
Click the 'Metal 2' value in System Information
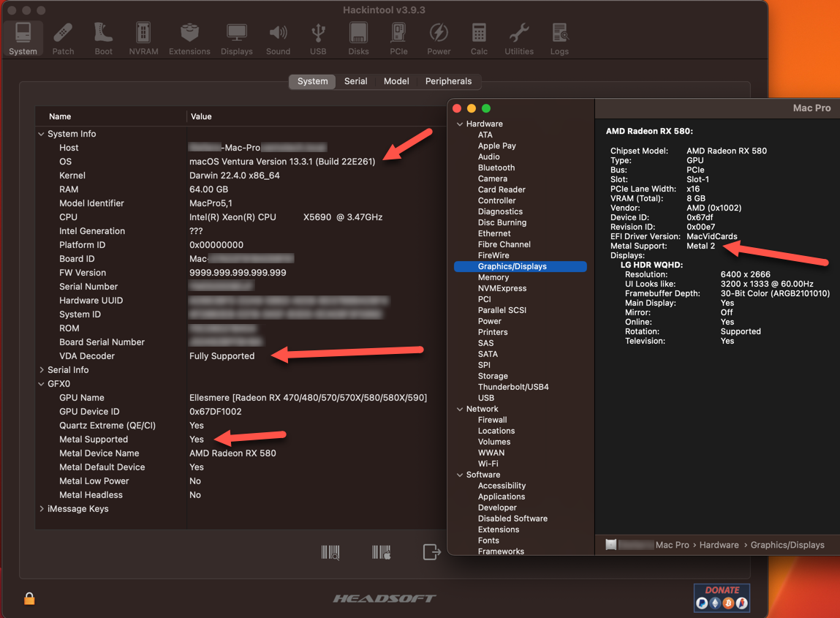click(700, 246)
